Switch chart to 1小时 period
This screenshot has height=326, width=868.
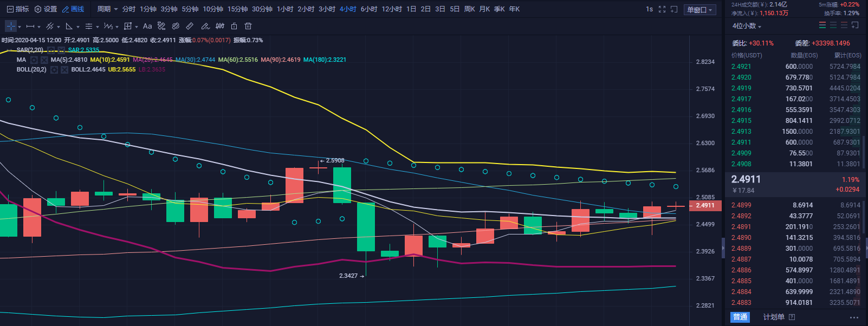tap(285, 9)
